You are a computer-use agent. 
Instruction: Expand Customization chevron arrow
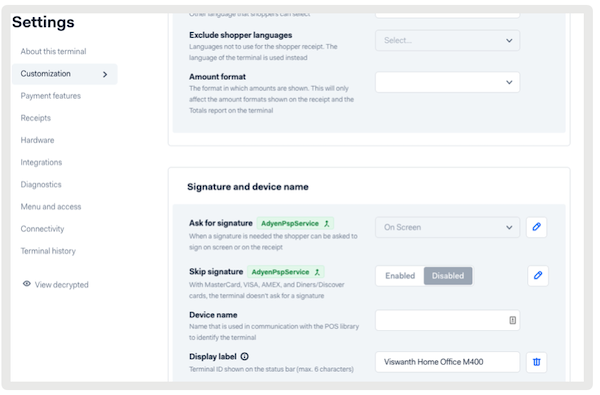coord(105,74)
